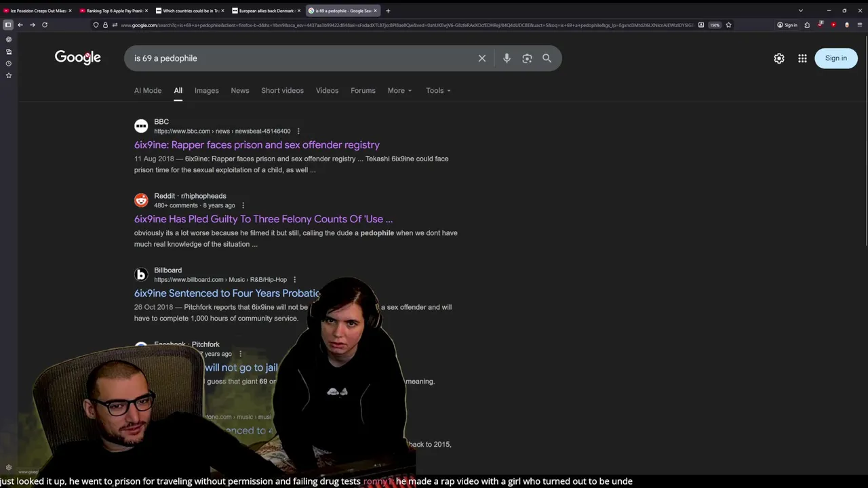Click the URL address bar
This screenshot has width=868, height=488.
407,25
